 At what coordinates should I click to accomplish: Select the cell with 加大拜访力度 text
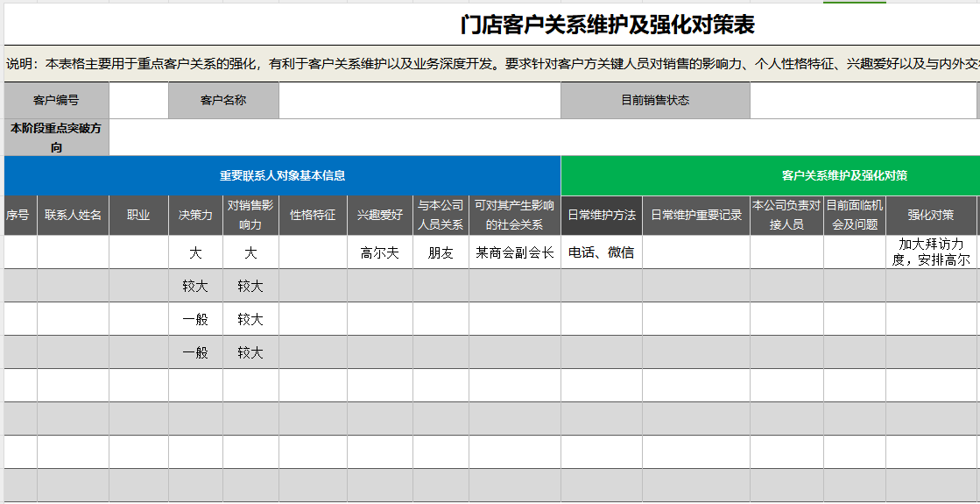coord(930,252)
